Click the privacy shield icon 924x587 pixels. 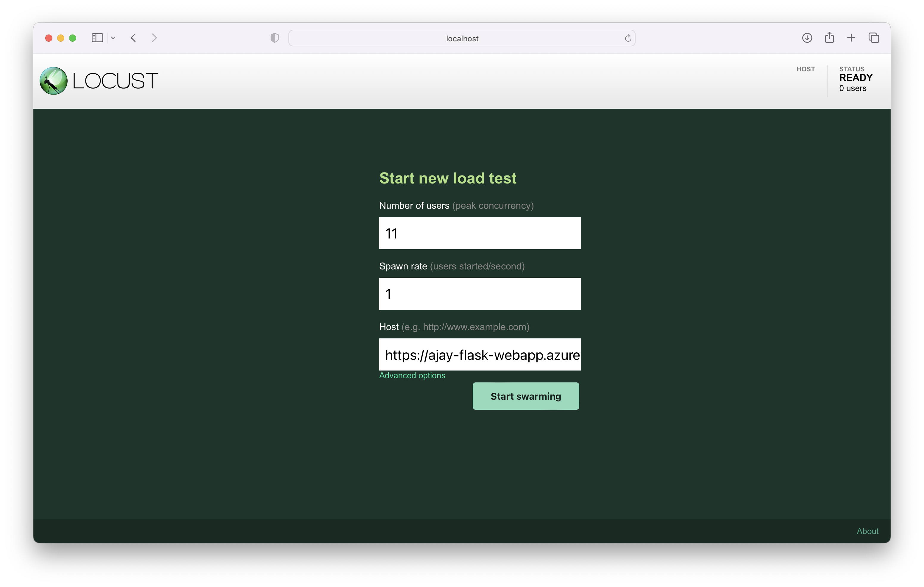(274, 38)
